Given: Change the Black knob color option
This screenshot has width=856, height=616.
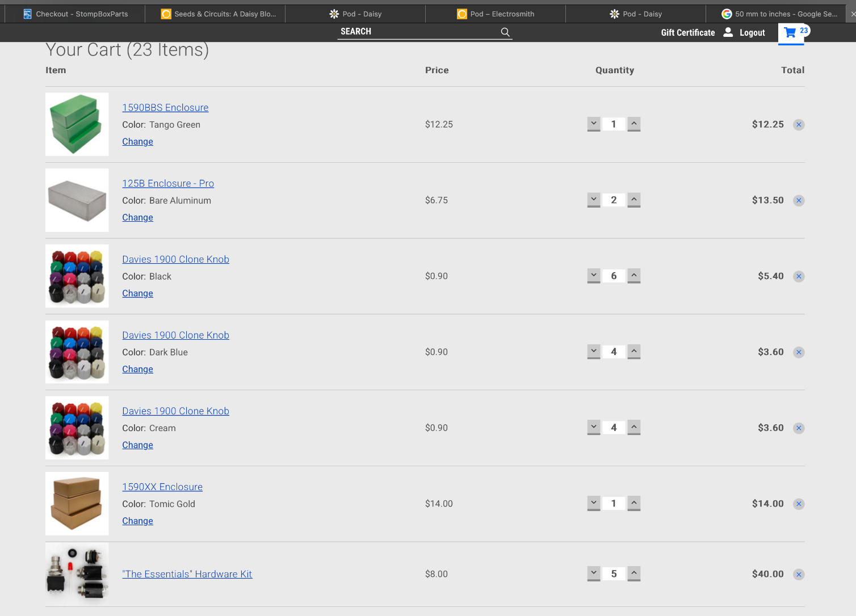Looking at the screenshot, I should [137, 294].
